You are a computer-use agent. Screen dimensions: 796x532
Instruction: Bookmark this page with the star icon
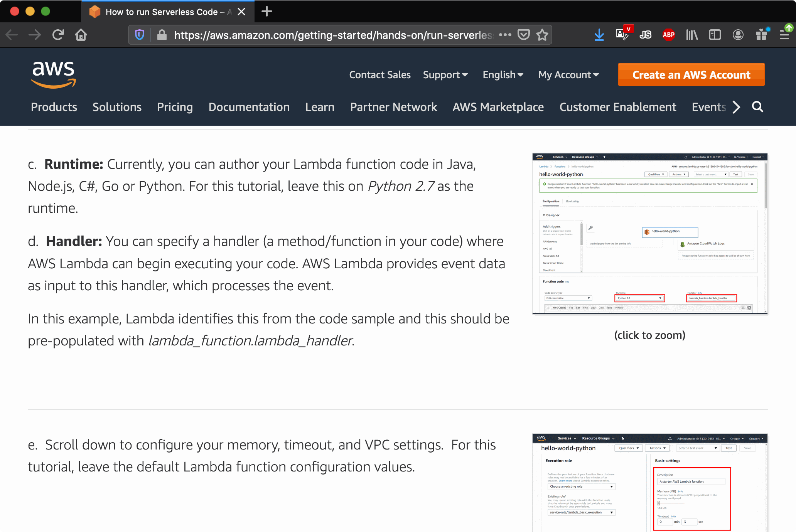point(542,35)
